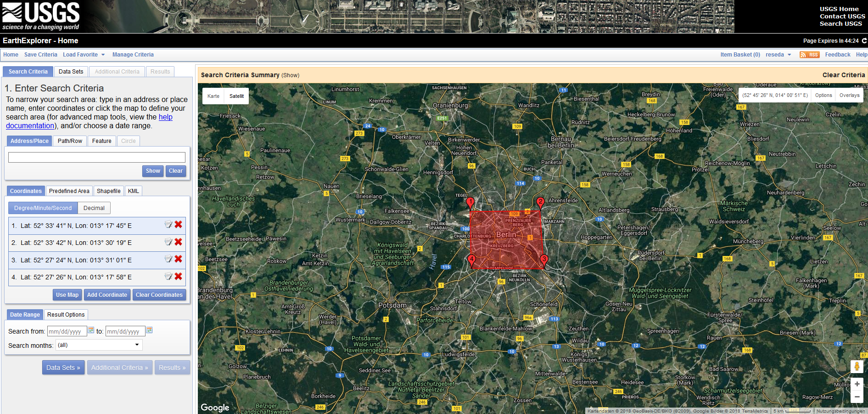Zoom in on the map

pos(857,384)
